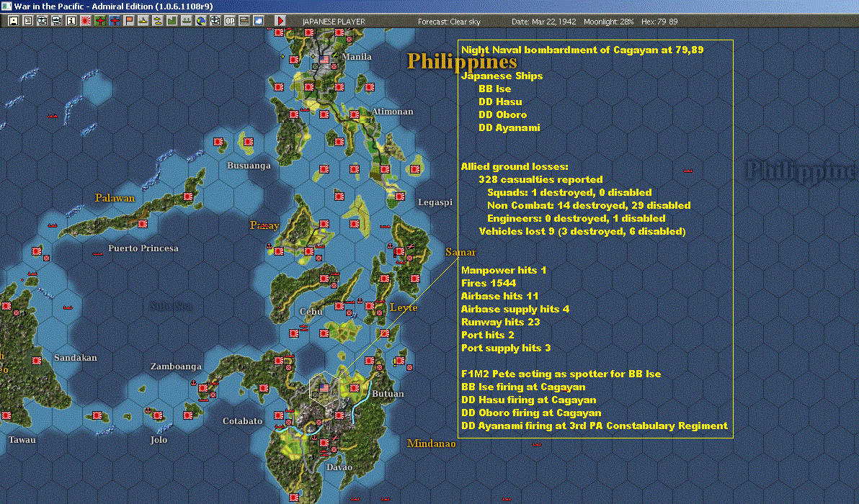Click the 'Vehicles lost 9' report line
Image resolution: width=859 pixels, height=504 pixels.
click(582, 231)
